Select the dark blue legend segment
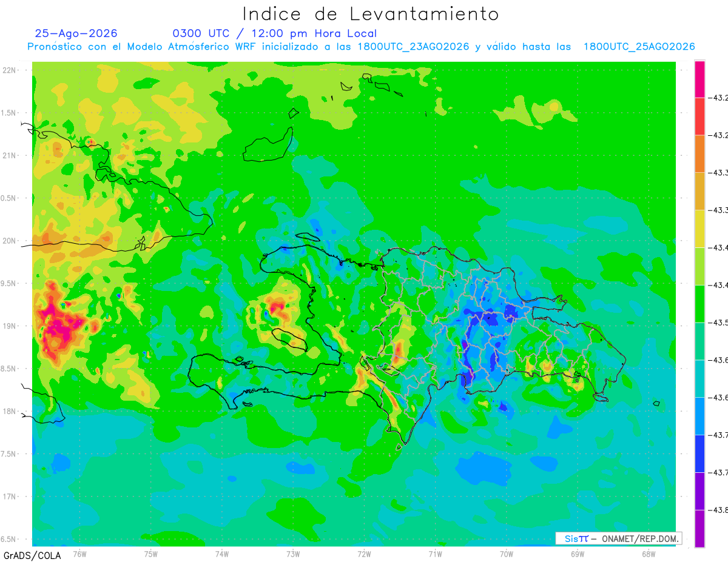 tap(699, 453)
